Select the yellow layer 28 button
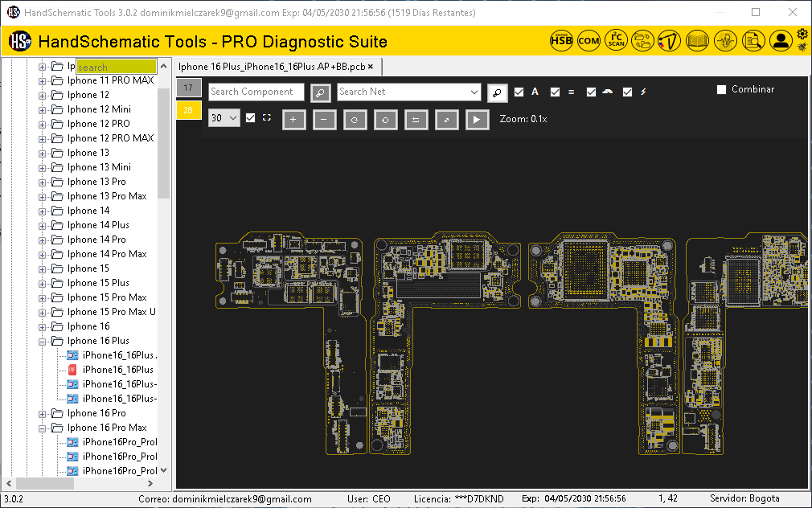Viewport: 812px width, 508px height. point(188,110)
